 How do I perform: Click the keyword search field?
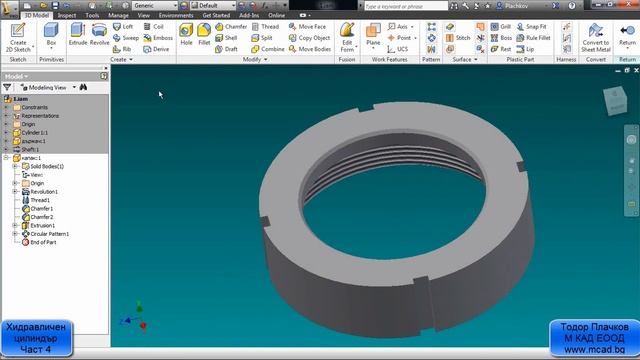click(406, 6)
